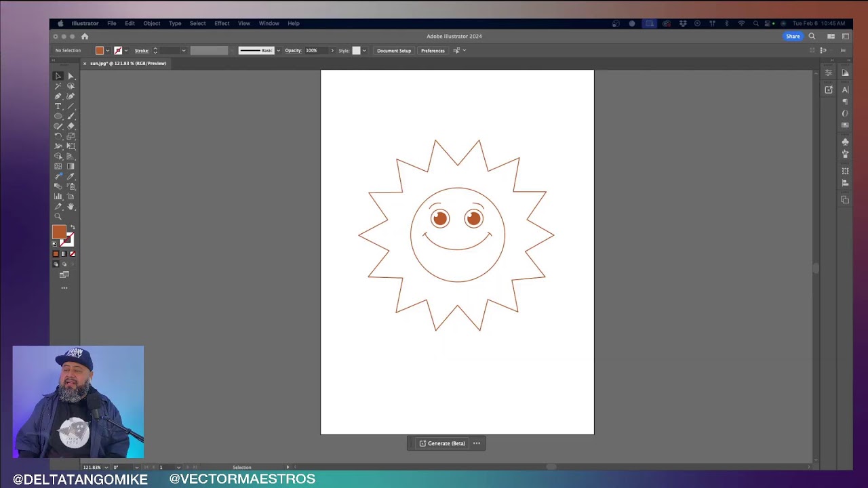The height and width of the screenshot is (488, 868).
Task: Select the Ellipse shape tool
Action: tap(58, 116)
